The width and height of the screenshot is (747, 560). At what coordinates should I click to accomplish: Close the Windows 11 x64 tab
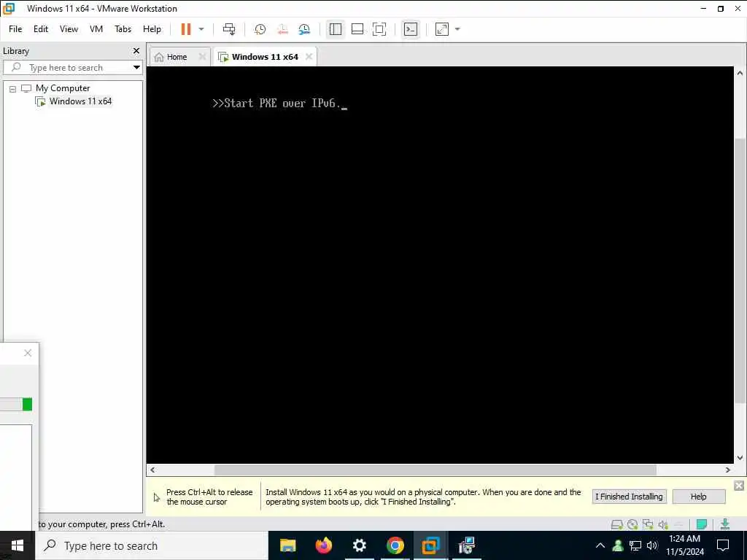(x=309, y=57)
